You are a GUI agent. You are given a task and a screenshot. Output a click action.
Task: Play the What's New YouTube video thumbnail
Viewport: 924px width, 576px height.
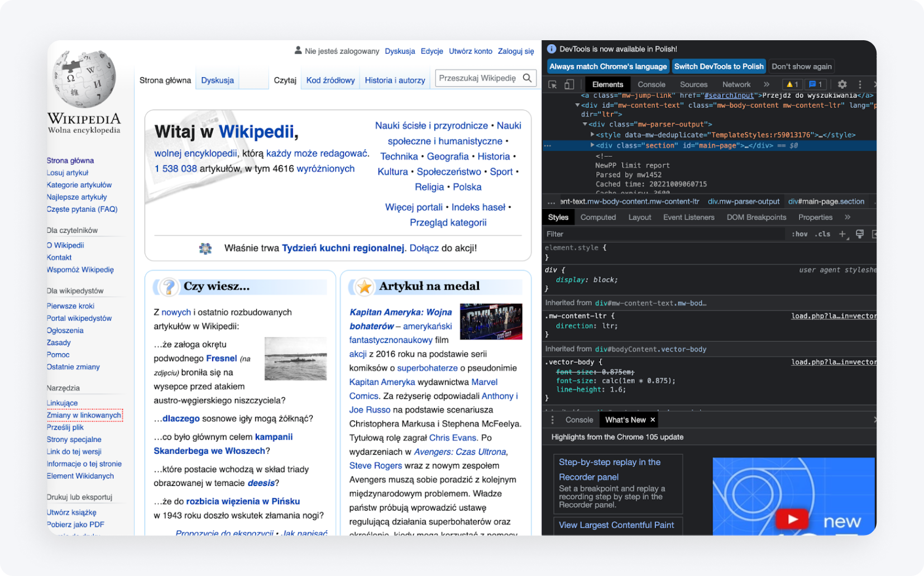(x=792, y=519)
